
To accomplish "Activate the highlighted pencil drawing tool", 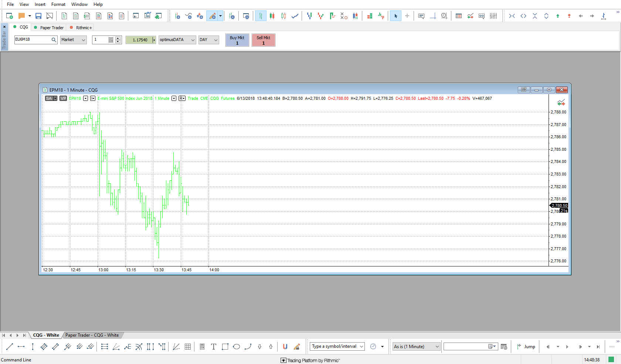I will pos(213,16).
